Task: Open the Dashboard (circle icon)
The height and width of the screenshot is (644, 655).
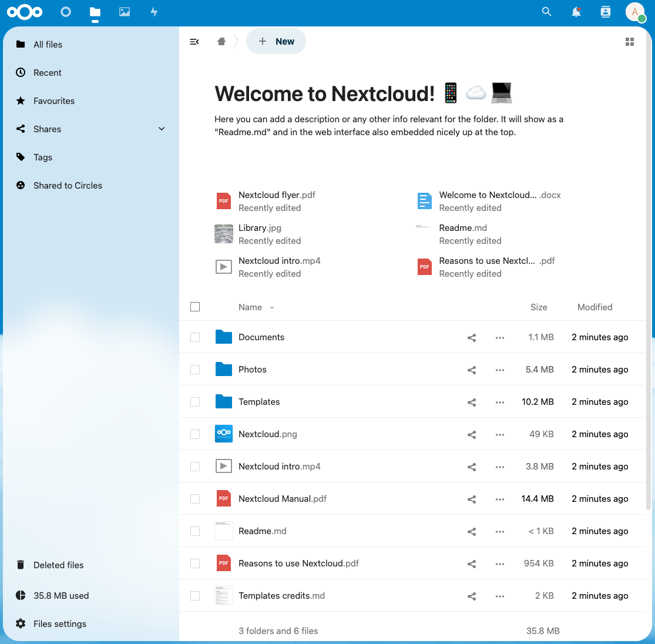Action: click(65, 12)
